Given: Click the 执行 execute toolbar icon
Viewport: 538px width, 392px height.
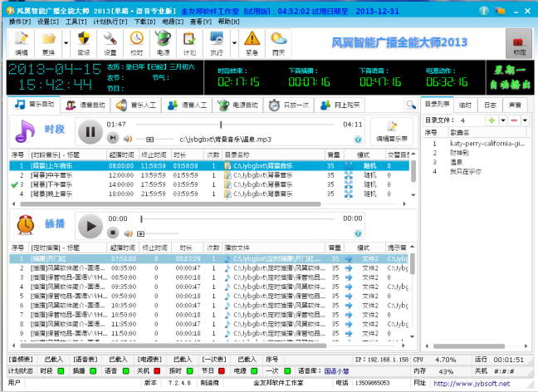Looking at the screenshot, I should point(217,43).
